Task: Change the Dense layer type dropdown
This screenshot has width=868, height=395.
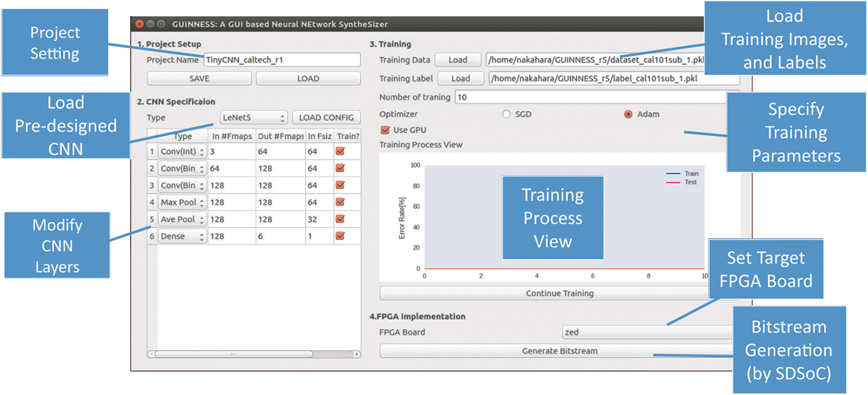Action: [x=182, y=237]
